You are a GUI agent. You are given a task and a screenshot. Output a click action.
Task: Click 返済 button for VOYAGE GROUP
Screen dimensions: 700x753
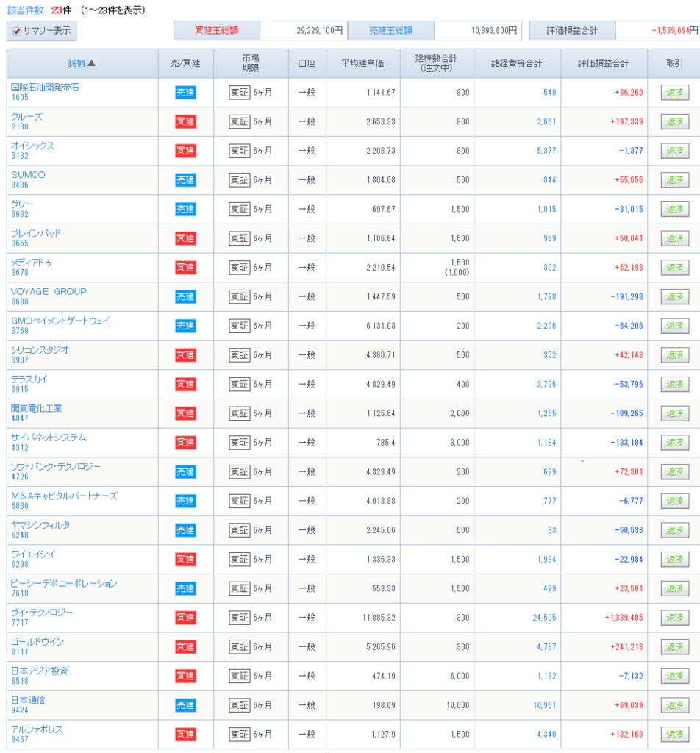click(x=674, y=297)
